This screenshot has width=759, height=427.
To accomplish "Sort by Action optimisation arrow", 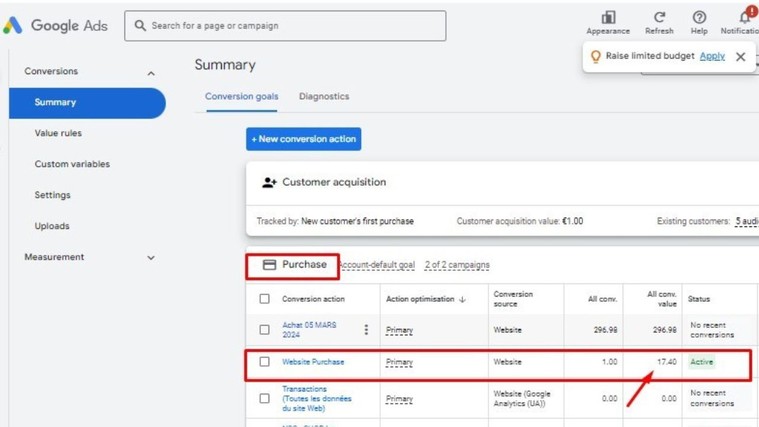I will 462,299.
